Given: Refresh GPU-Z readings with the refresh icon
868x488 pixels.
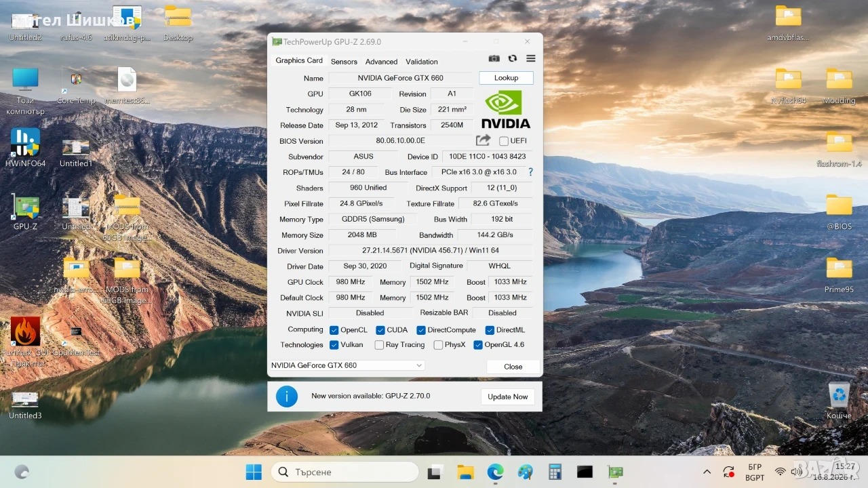Looking at the screenshot, I should (513, 59).
